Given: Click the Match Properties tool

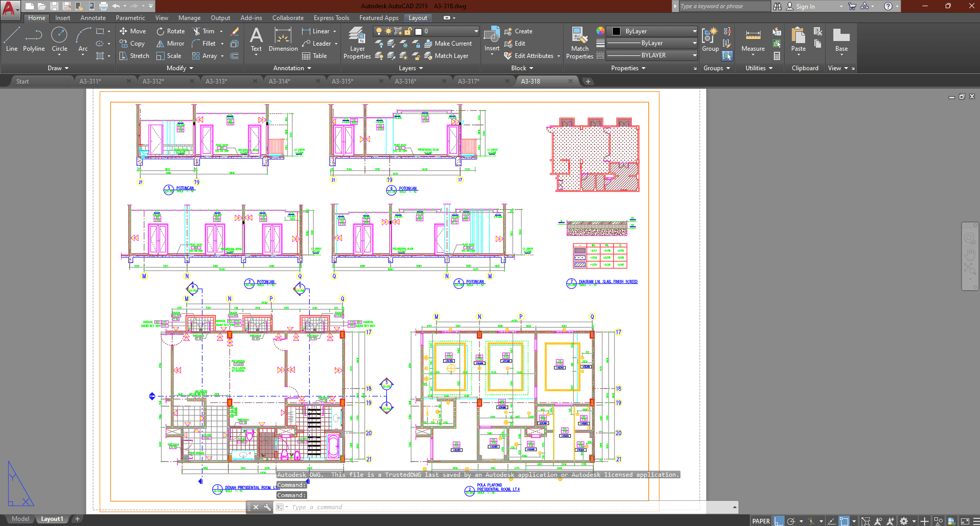Looking at the screenshot, I should tap(579, 43).
